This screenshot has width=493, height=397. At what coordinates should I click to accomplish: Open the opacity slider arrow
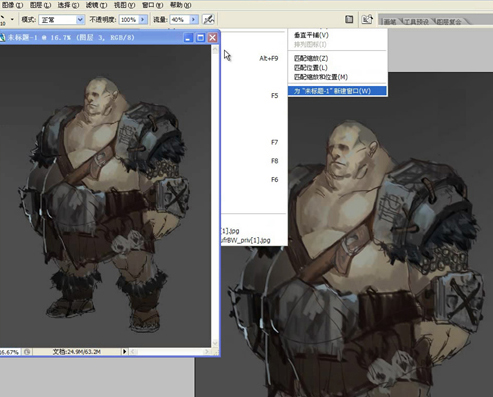pyautogui.click(x=143, y=20)
